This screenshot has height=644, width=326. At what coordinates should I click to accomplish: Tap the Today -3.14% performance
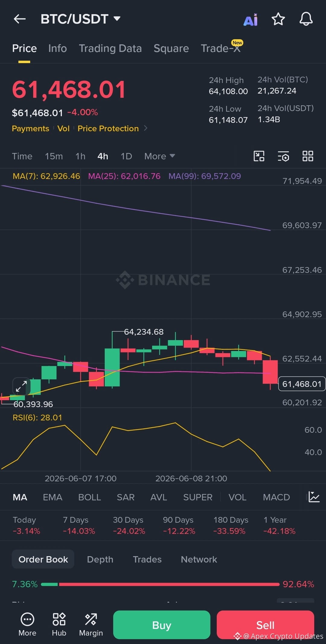pos(27,525)
